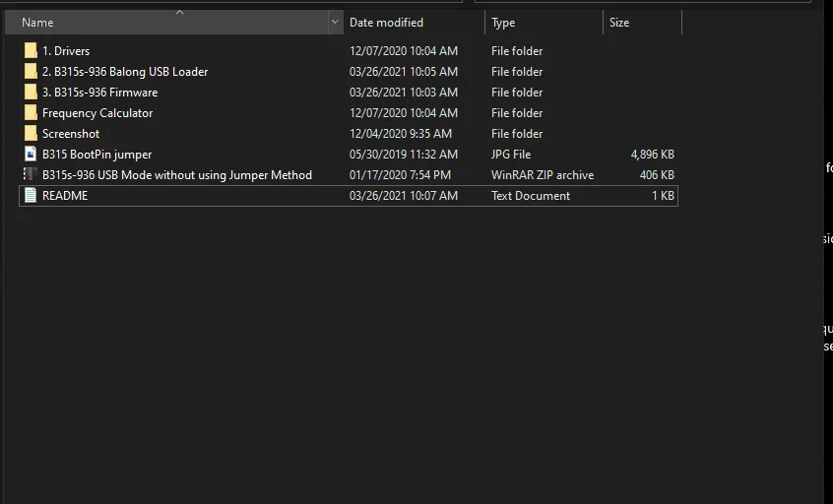Click WinRAR archive icon for USB Mode file
Viewport: 833px width, 504px height.
[x=31, y=174]
